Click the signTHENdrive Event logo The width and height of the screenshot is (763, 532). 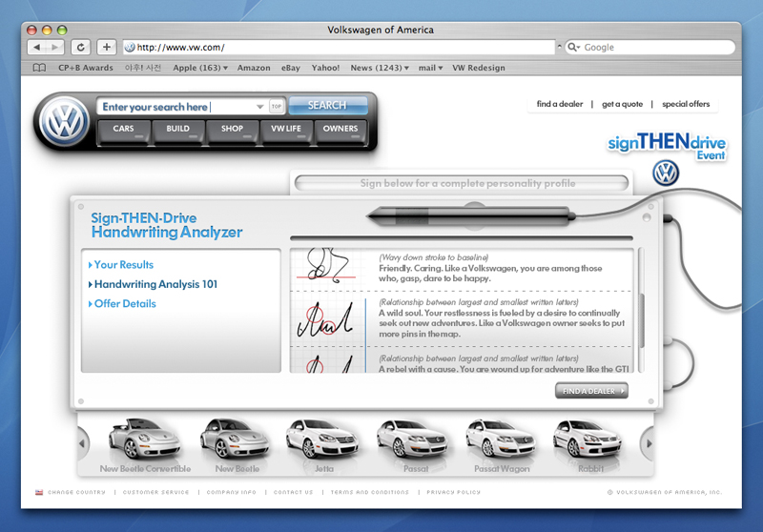667,146
